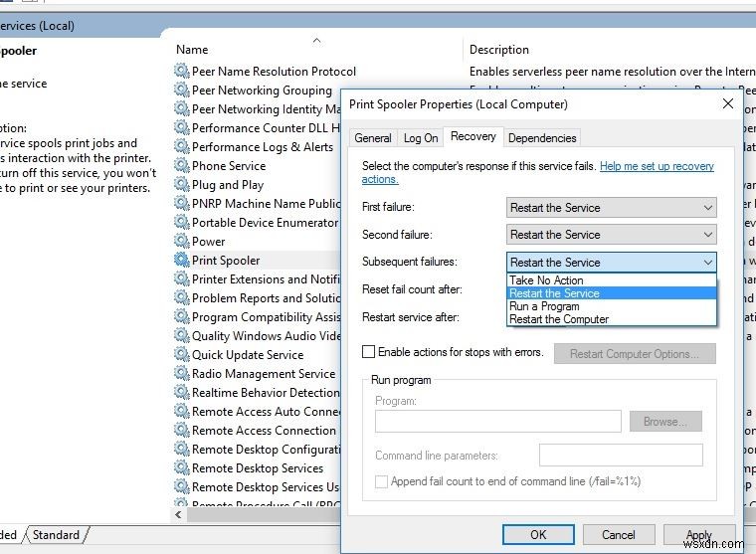Select the Recovery tab
756x554 pixels.
472,136
